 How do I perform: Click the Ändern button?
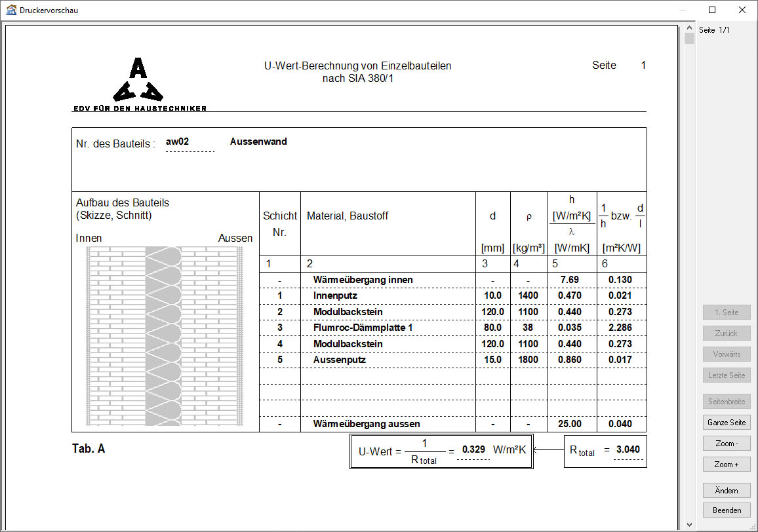[727, 491]
